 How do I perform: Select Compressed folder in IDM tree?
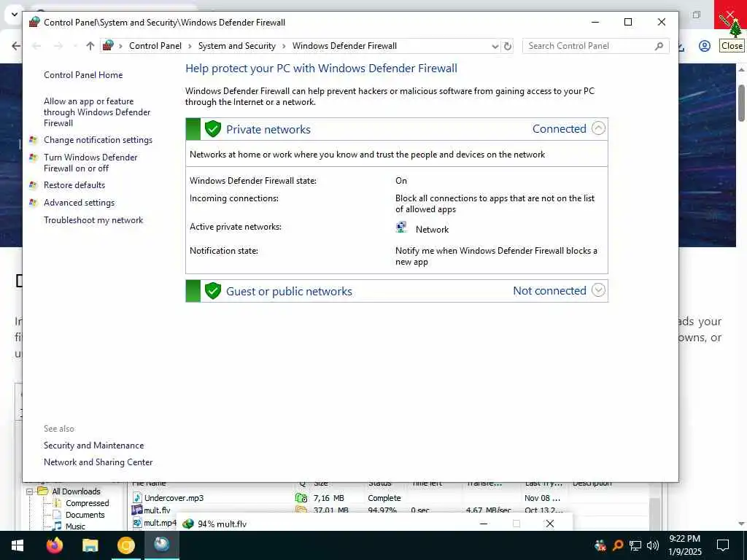88,503
